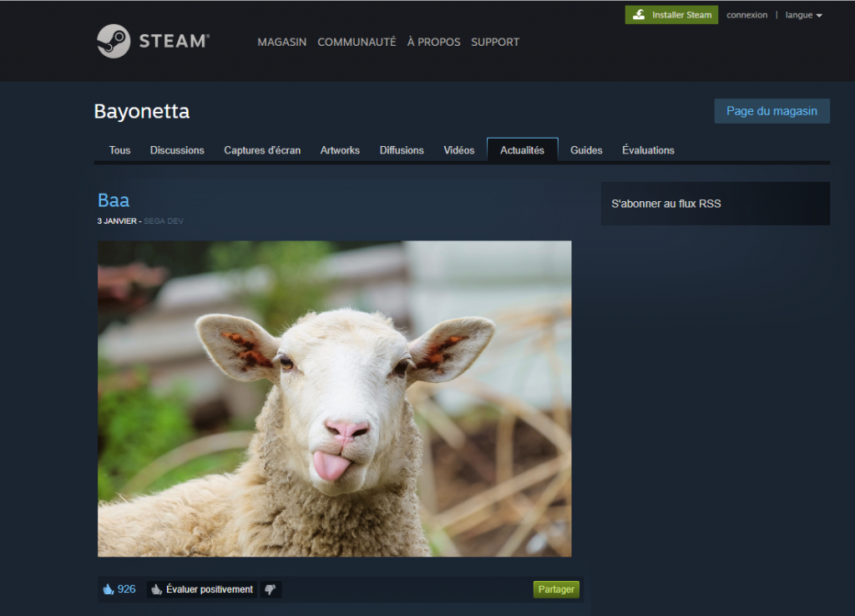The width and height of the screenshot is (855, 616).
Task: Switch to the Tous tab
Action: point(119,150)
